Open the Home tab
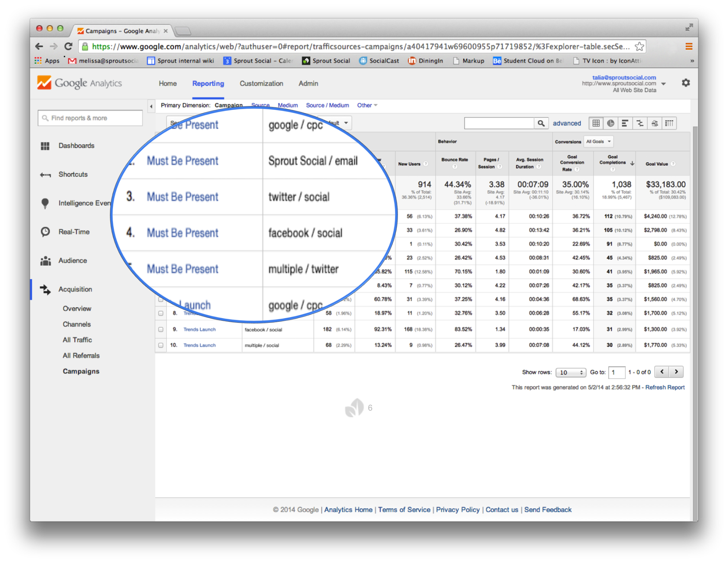This screenshot has height=563, width=728. click(168, 83)
